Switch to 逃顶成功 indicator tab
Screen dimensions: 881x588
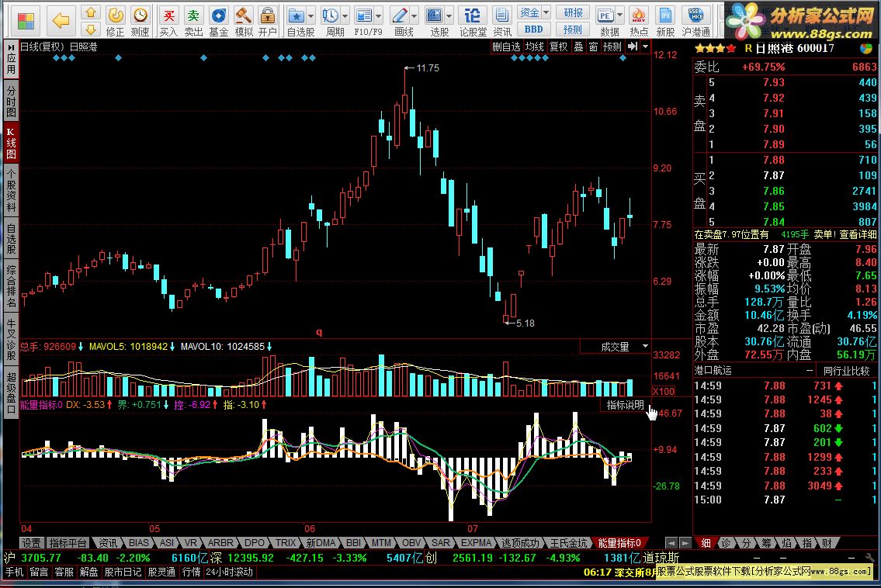coord(520,543)
